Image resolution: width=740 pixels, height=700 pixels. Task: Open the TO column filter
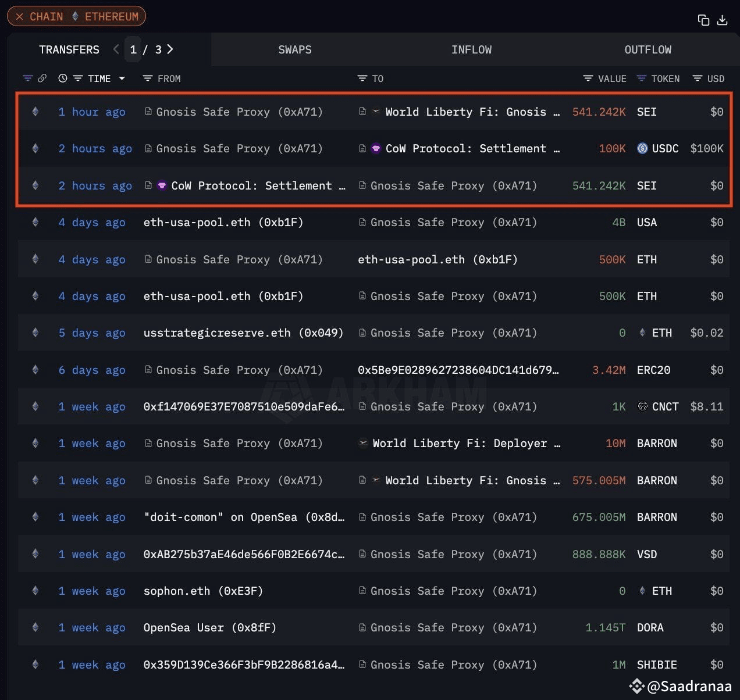pos(362,78)
